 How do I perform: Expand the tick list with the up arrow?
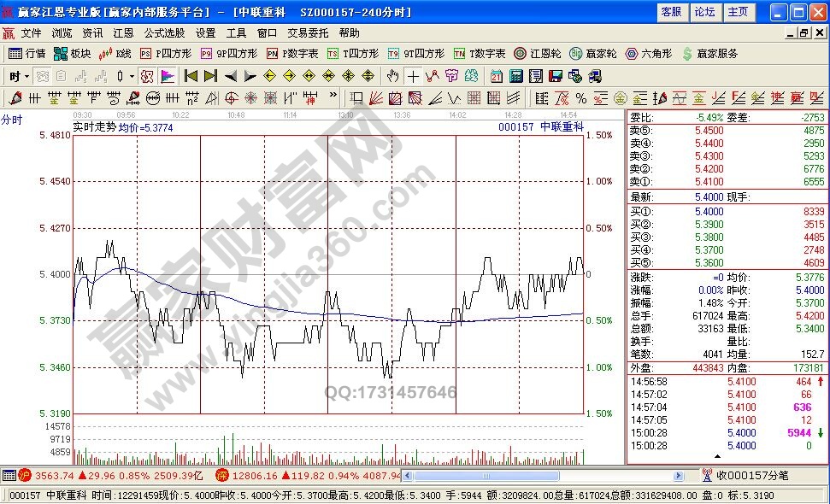[717, 455]
